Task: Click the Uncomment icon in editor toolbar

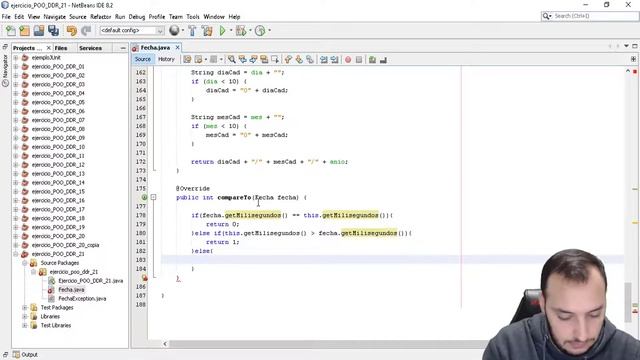Action: [x=383, y=60]
